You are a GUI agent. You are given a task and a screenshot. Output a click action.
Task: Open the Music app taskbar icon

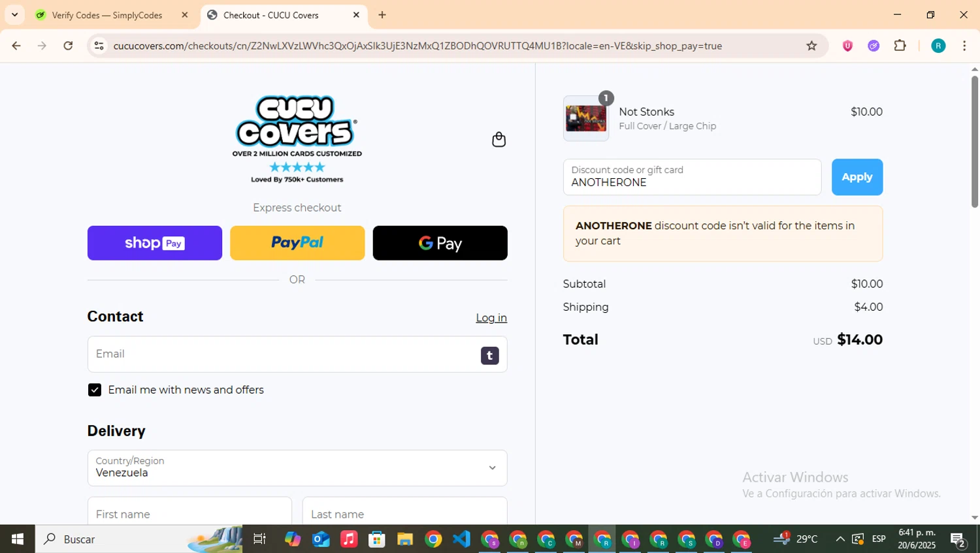(349, 539)
